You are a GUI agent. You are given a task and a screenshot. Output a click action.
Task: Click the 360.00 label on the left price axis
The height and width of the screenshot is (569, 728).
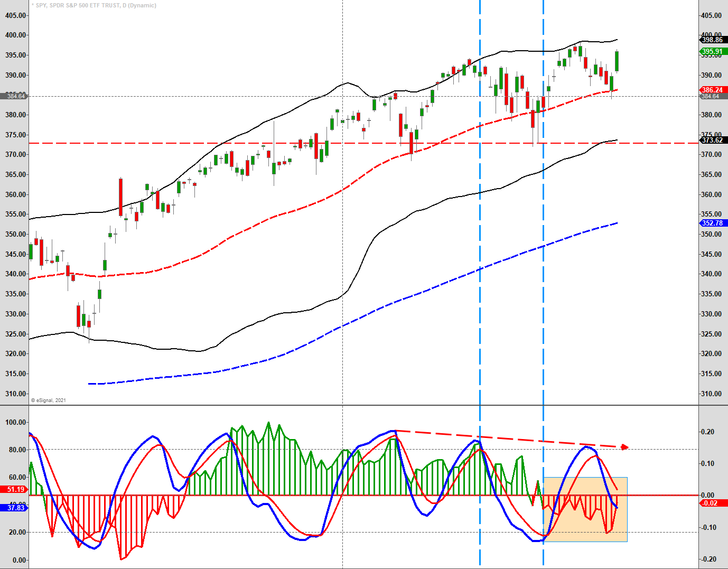point(15,194)
